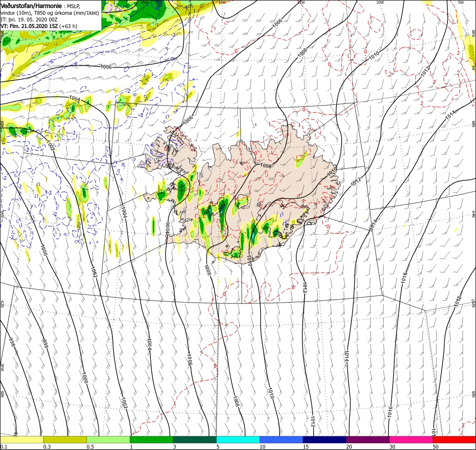Click the 'IT: þri. 19. 05. 2020 00Z' line
This screenshot has width=476, height=450.
click(29, 20)
